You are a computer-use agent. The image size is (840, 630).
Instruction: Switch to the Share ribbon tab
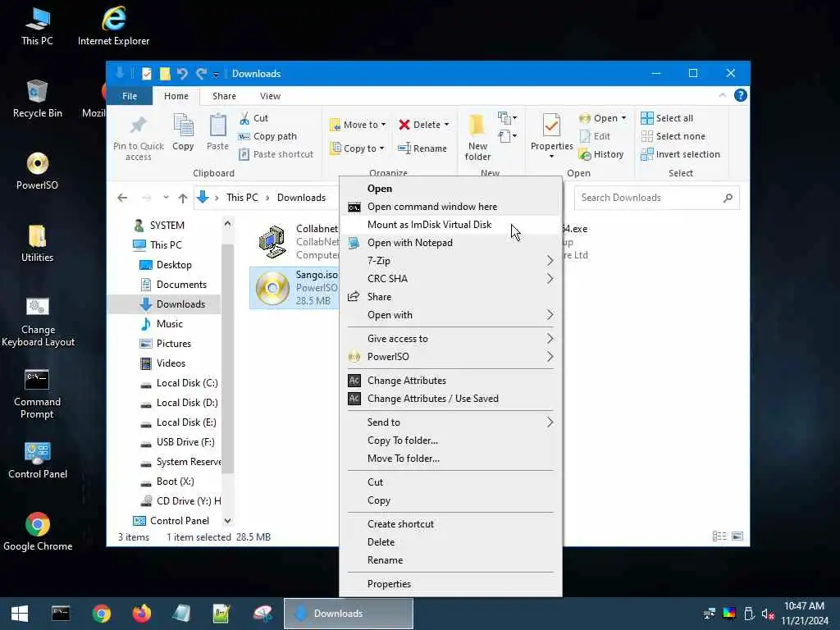coord(224,96)
